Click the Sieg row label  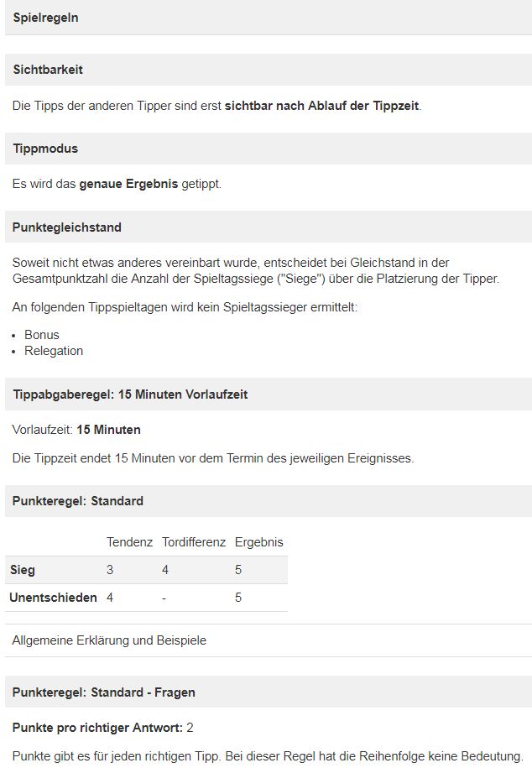[x=23, y=570]
